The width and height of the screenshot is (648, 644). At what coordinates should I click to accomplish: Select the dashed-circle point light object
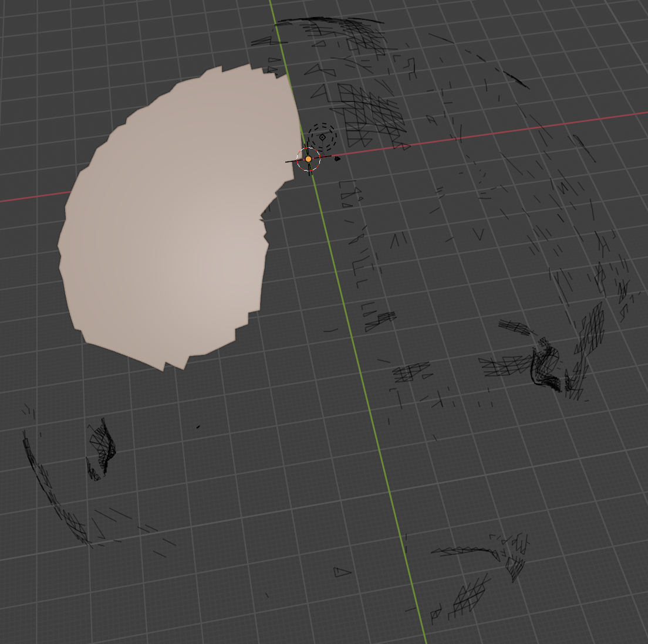coord(322,137)
